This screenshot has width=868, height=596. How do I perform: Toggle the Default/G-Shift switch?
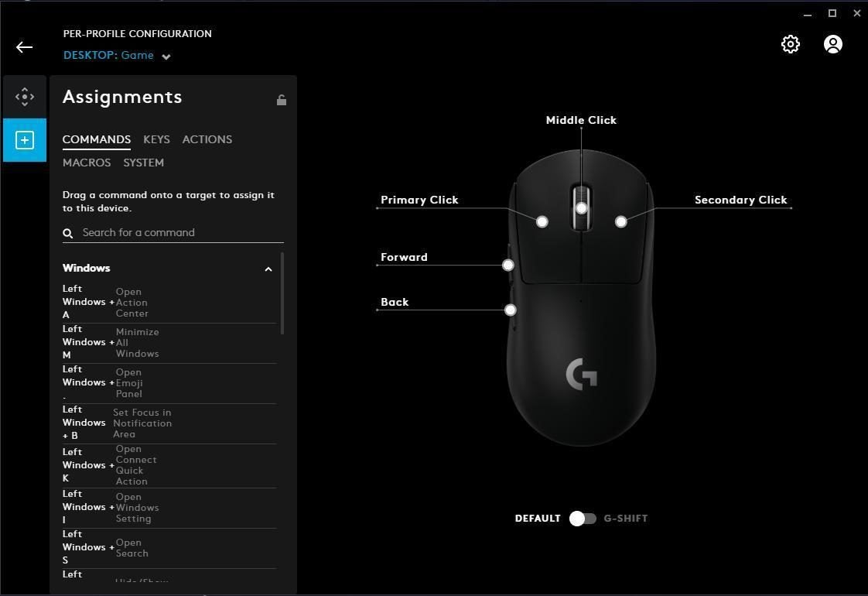[x=583, y=519]
